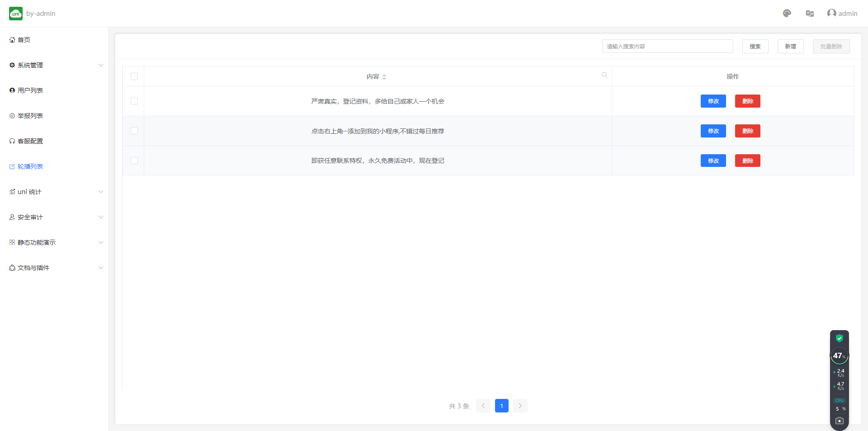
Task: Click the grid icon beside 静态功能演示
Action: [x=12, y=242]
